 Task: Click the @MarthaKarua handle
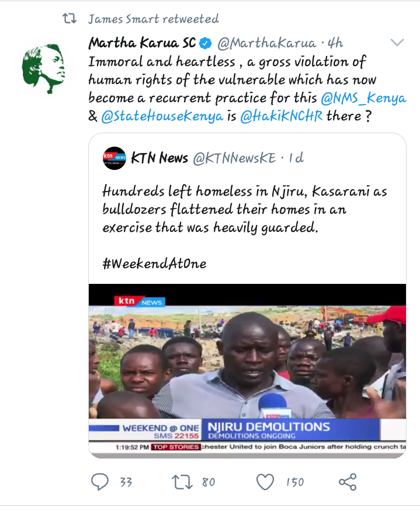(x=266, y=43)
